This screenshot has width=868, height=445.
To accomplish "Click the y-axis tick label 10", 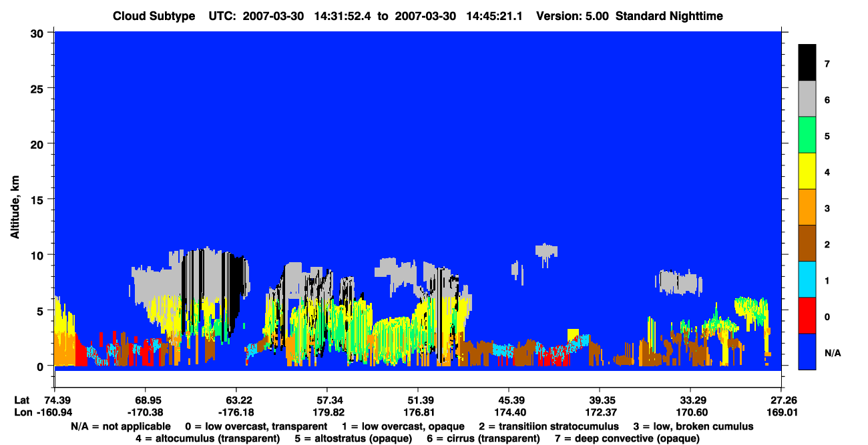I will point(39,255).
